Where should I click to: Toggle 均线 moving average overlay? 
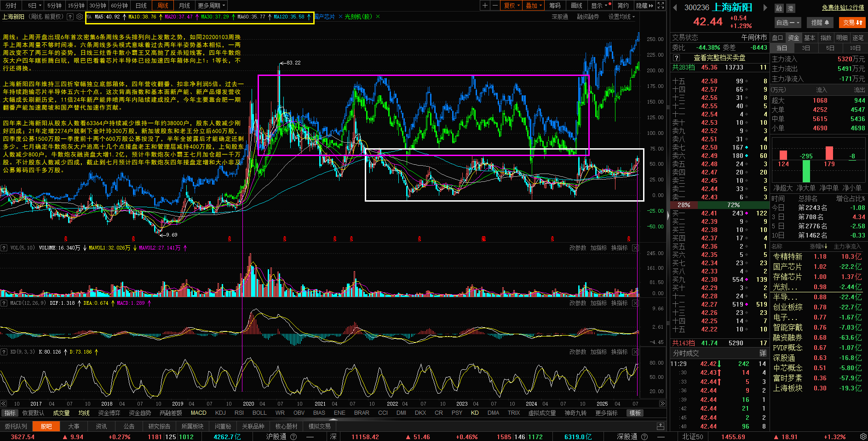pos(84,413)
